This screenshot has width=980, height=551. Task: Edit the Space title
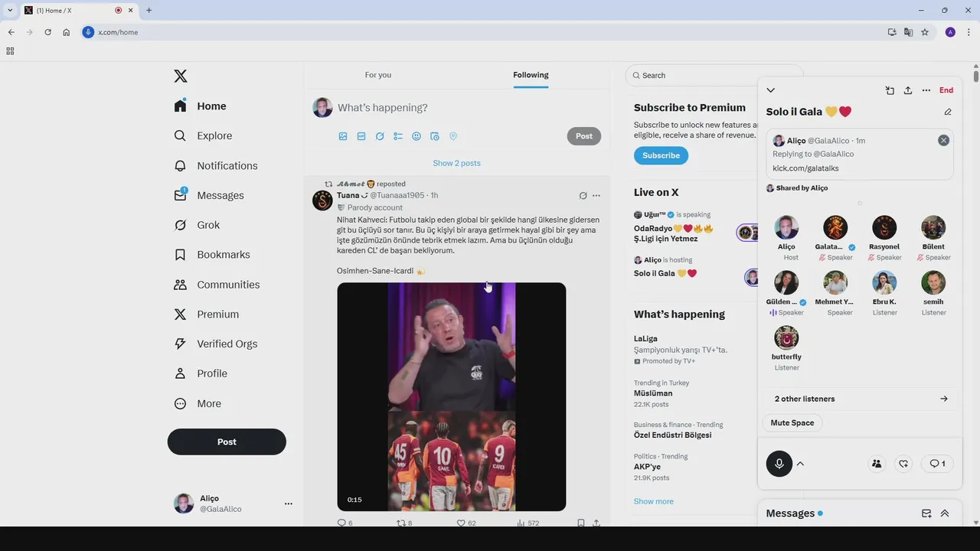coord(948,112)
